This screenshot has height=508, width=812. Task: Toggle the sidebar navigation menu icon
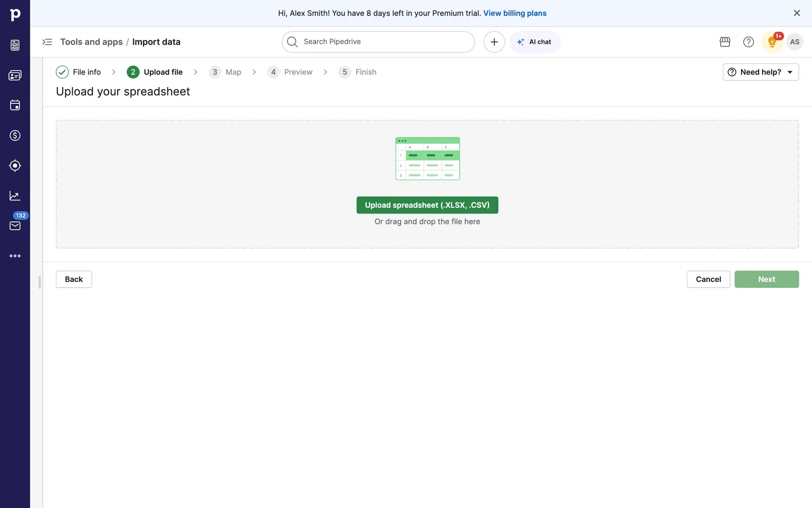click(x=47, y=42)
